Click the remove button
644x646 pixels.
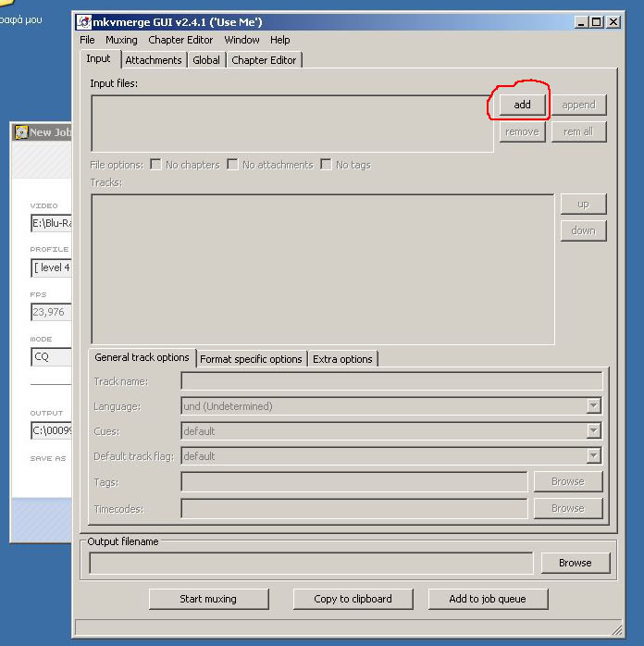click(523, 131)
